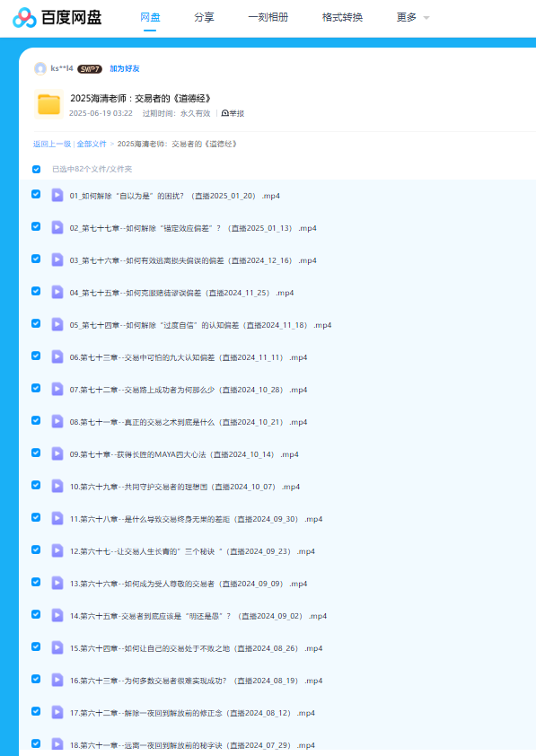Image resolution: width=536 pixels, height=756 pixels.
Task: Uncheck file 03_第七十六章 checkbox
Action: [36, 259]
